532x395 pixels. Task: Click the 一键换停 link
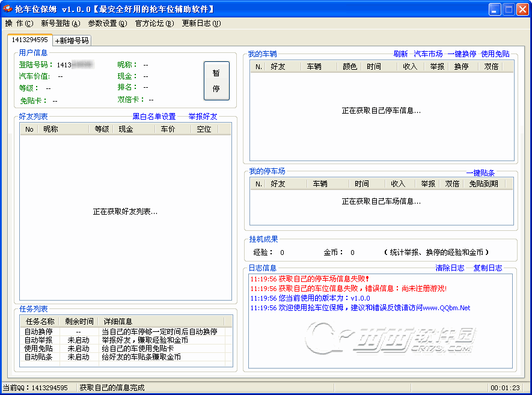(x=461, y=54)
